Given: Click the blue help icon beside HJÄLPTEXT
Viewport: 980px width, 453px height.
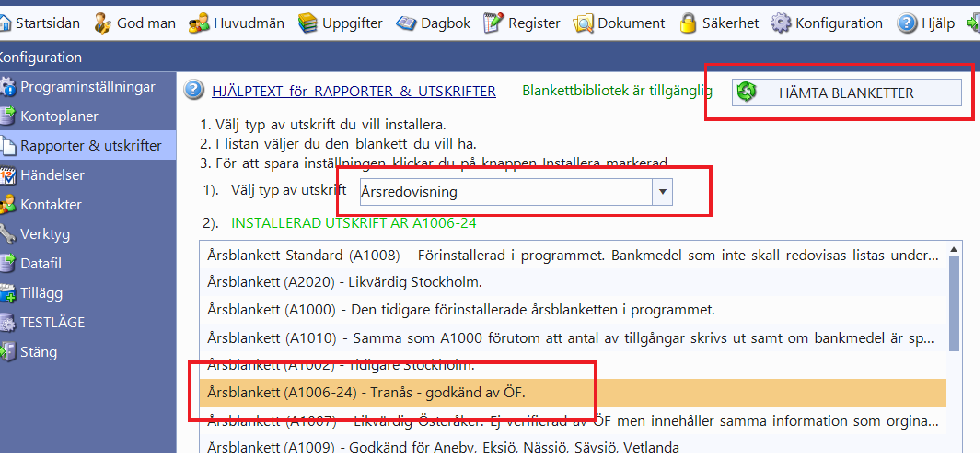Looking at the screenshot, I should (x=194, y=90).
